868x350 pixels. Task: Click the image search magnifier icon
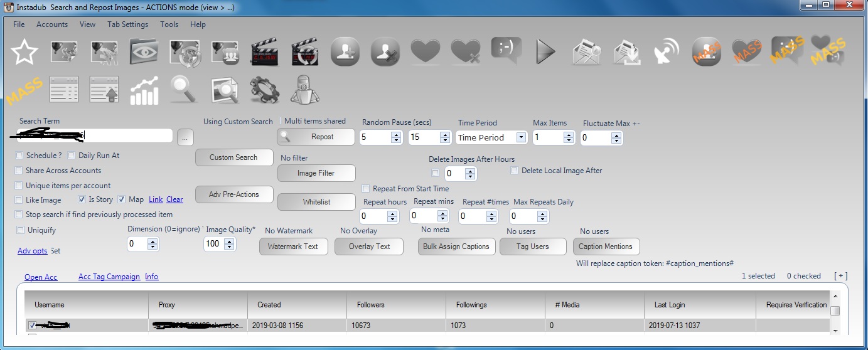click(x=225, y=90)
